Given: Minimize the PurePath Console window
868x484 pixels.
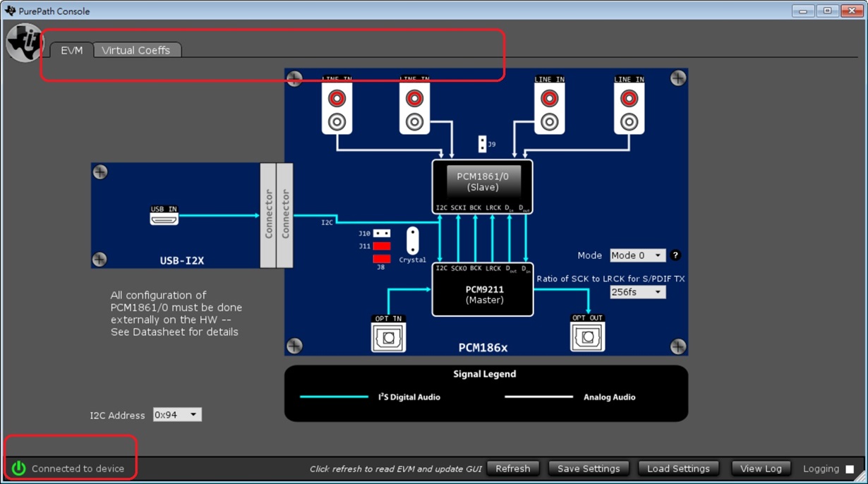Looking at the screenshot, I should [x=803, y=11].
